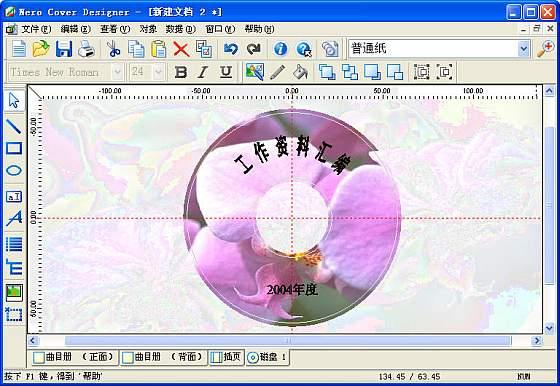Image resolution: width=560 pixels, height=386 pixels.
Task: Open the 窗口 menu
Action: 220,29
